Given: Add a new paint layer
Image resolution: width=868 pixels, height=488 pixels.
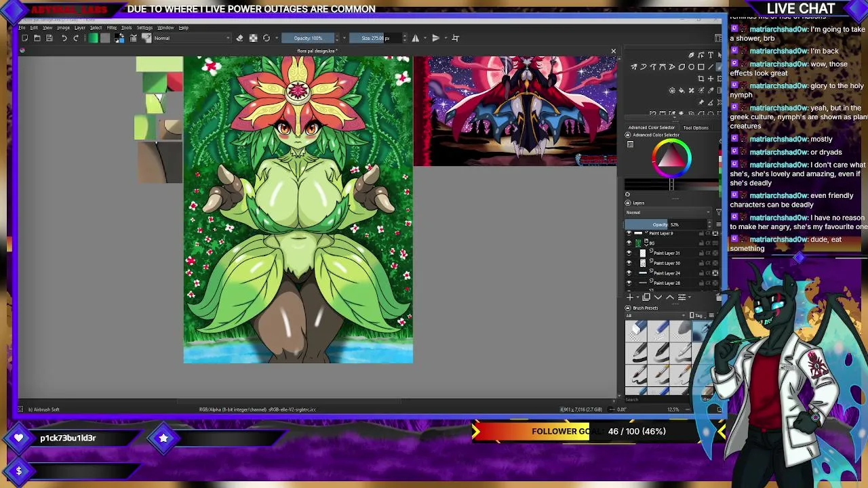Looking at the screenshot, I should (x=630, y=298).
